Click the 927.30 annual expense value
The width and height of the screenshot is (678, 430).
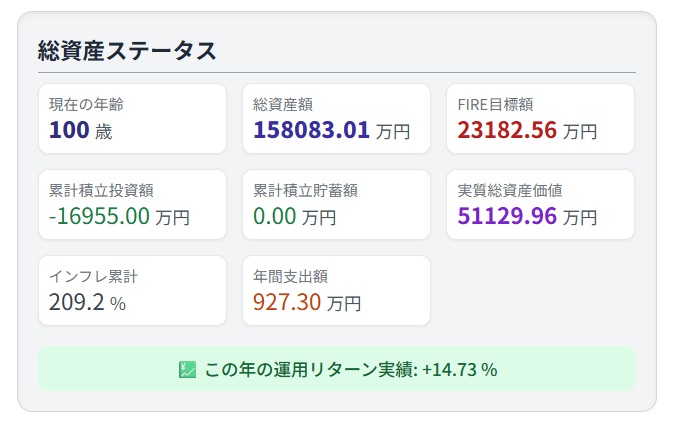point(287,302)
